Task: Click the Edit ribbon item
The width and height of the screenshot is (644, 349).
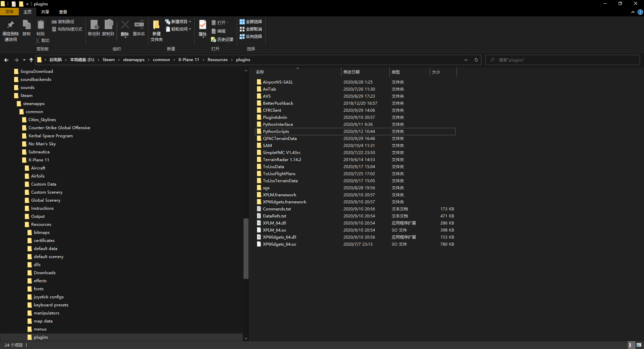Action: tap(218, 31)
